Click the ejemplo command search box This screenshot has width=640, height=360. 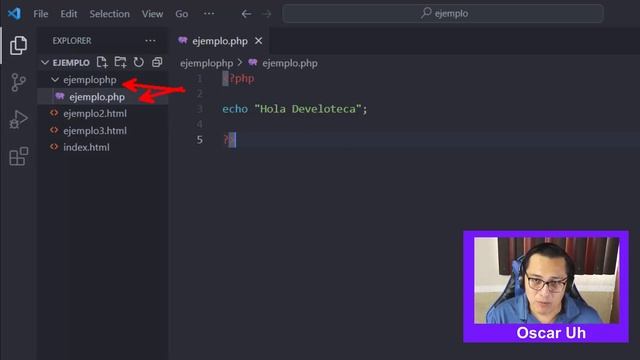pos(443,13)
